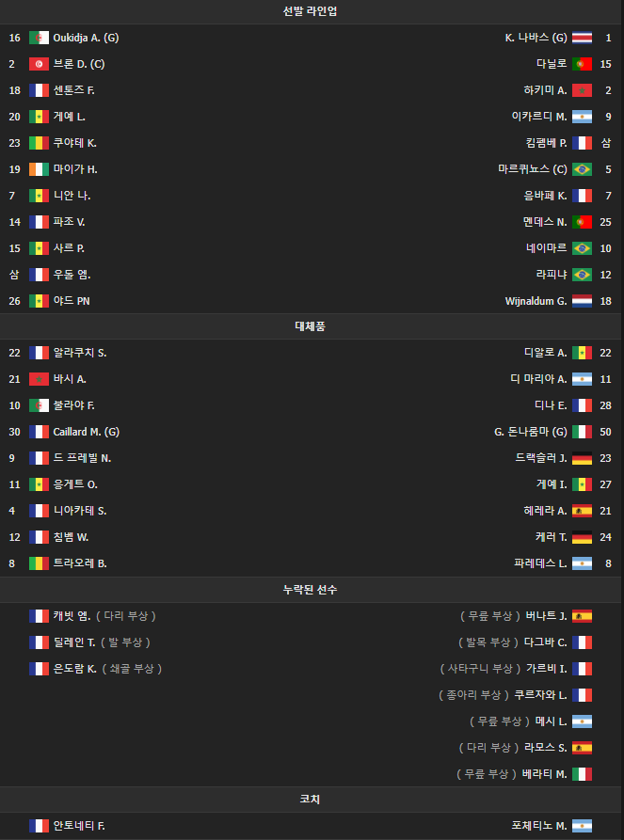
Task: Click the Italy flag beside 베라티 M.
Action: [x=582, y=774]
